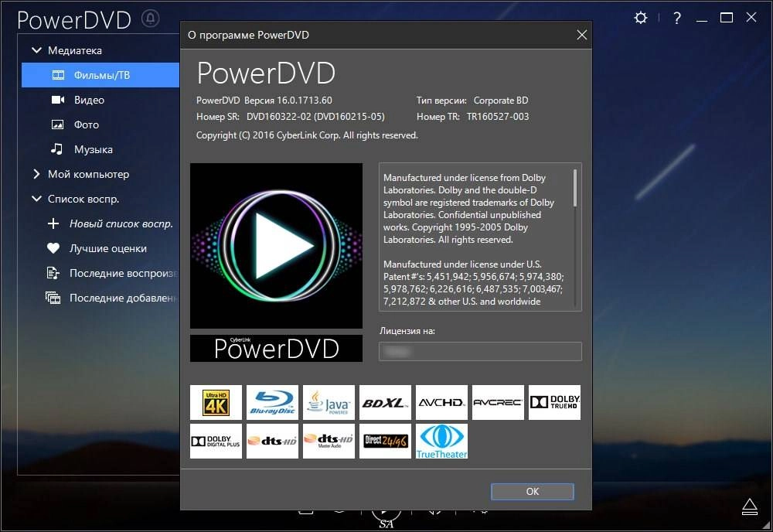
Task: Click the Dolby TrueHD logo
Action: (554, 402)
